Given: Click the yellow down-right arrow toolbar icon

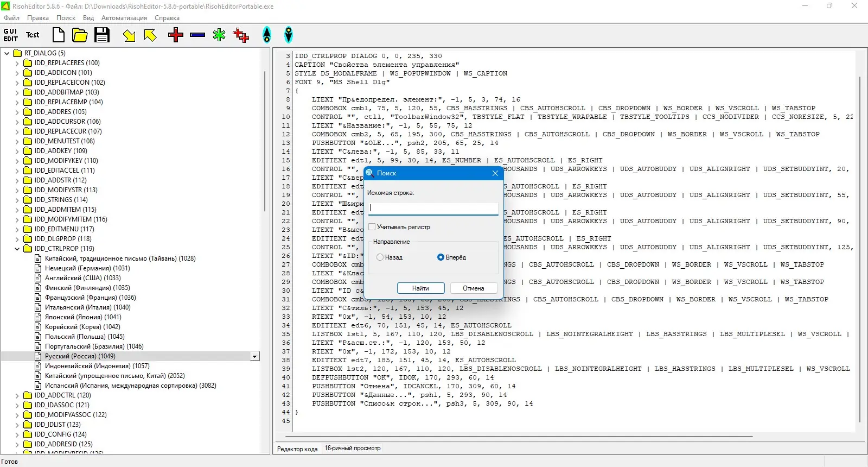Looking at the screenshot, I should (129, 36).
